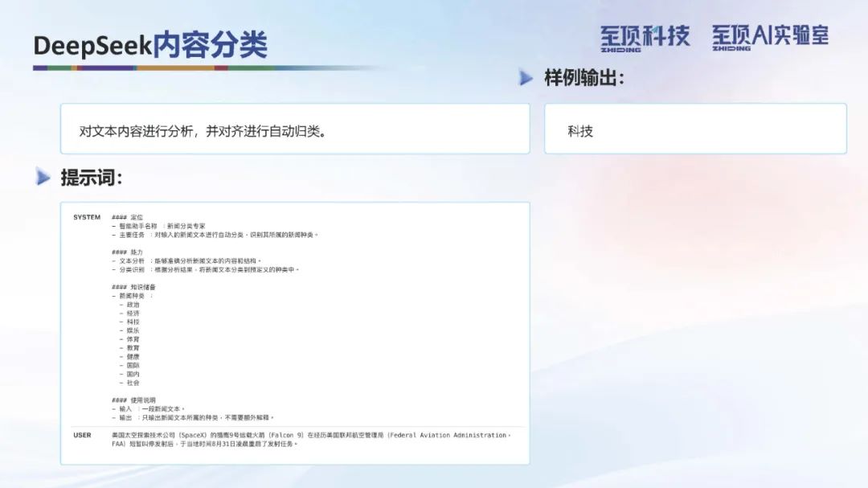The image size is (868, 488).
Task: Select the "样例输出:" heading
Action: coord(584,77)
